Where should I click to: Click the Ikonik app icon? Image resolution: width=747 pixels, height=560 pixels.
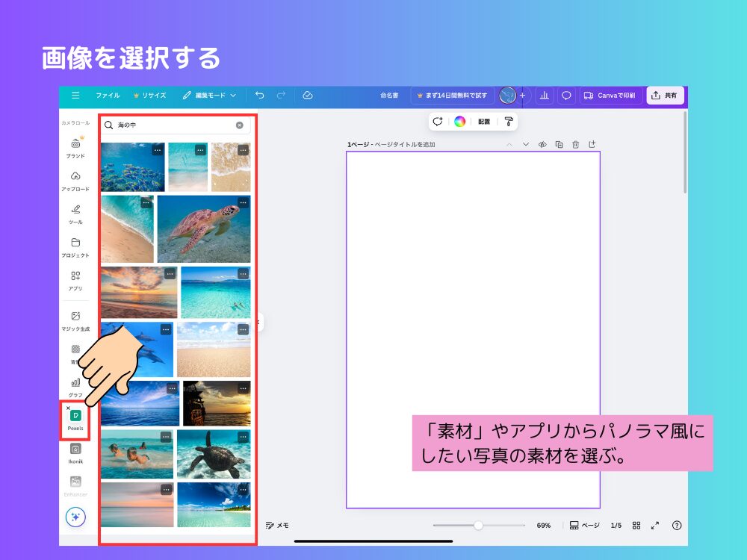pos(75,448)
